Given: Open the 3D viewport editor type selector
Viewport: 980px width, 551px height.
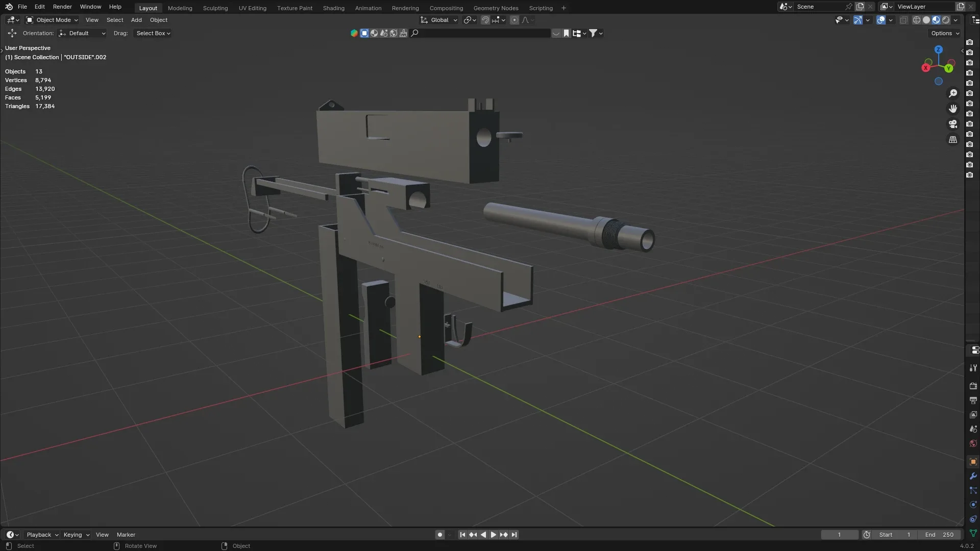Looking at the screenshot, I should point(13,20).
